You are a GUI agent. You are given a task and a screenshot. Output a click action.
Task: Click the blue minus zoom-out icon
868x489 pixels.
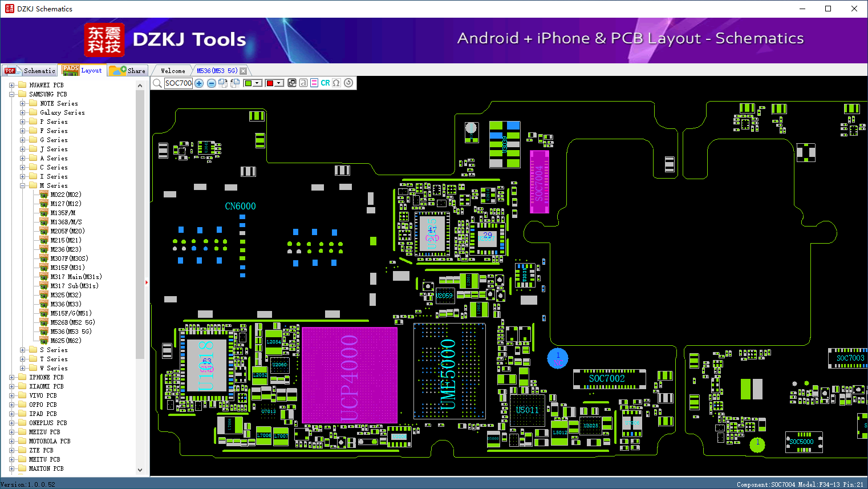click(212, 83)
